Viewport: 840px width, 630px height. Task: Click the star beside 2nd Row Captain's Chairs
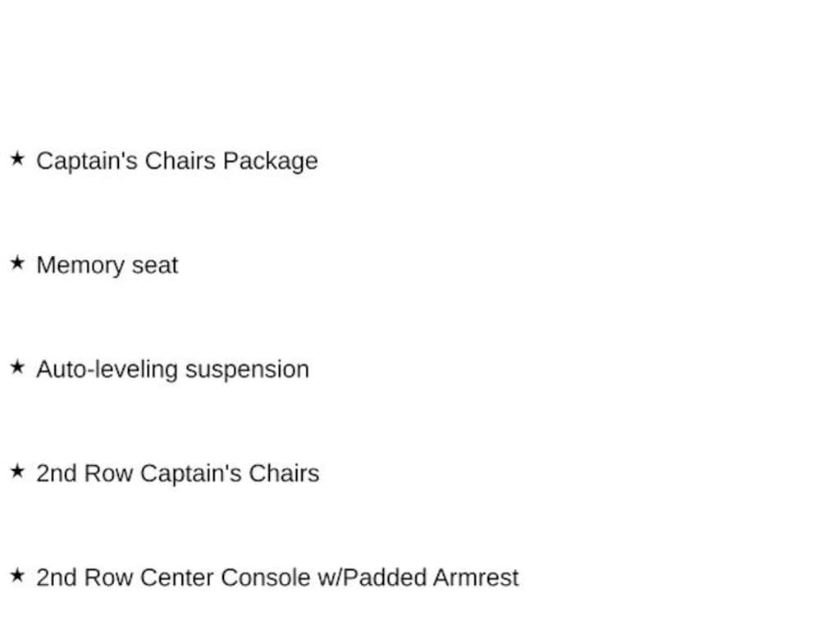pos(18,472)
